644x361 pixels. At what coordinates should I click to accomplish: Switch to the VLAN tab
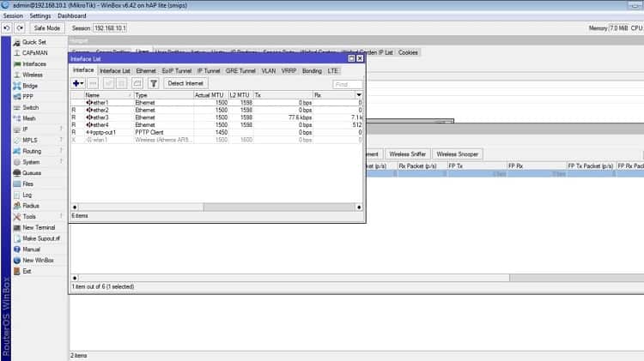(269, 71)
